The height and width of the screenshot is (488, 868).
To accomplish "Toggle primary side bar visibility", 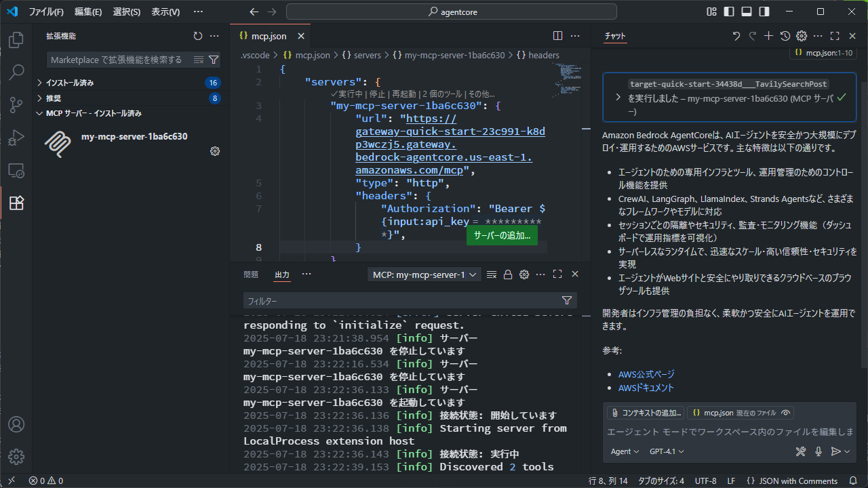I will pyautogui.click(x=729, y=12).
